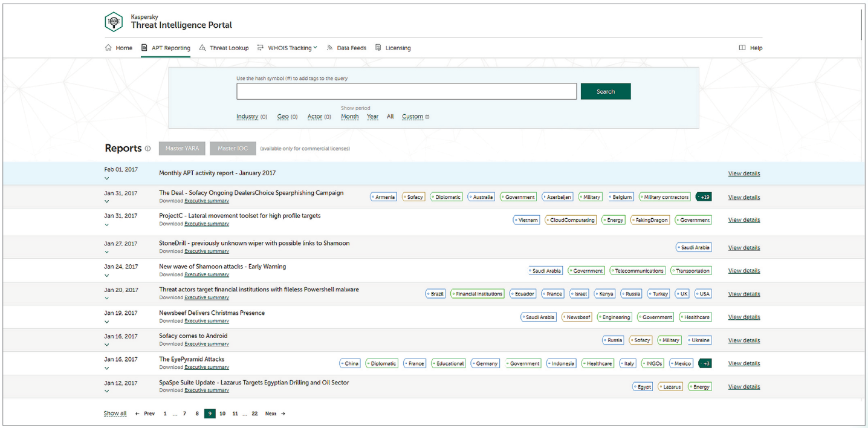
Task: Open the Actor filter link
Action: pyautogui.click(x=315, y=117)
